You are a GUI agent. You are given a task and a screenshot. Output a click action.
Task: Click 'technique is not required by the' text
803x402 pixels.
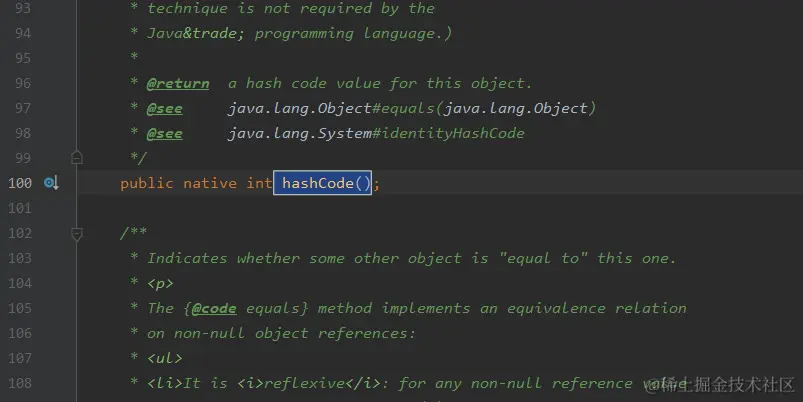point(291,9)
